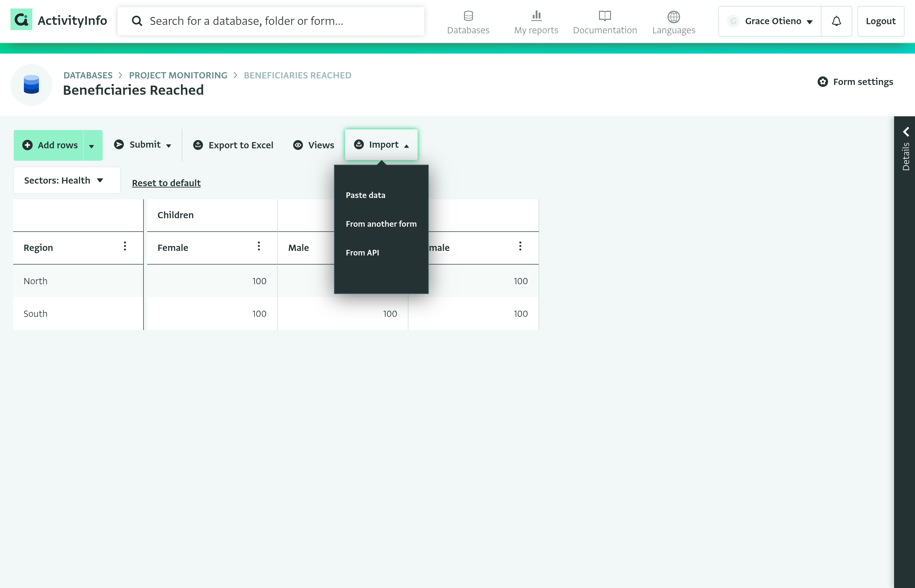915x588 pixels.
Task: Open My reports chart icon
Action: (536, 16)
